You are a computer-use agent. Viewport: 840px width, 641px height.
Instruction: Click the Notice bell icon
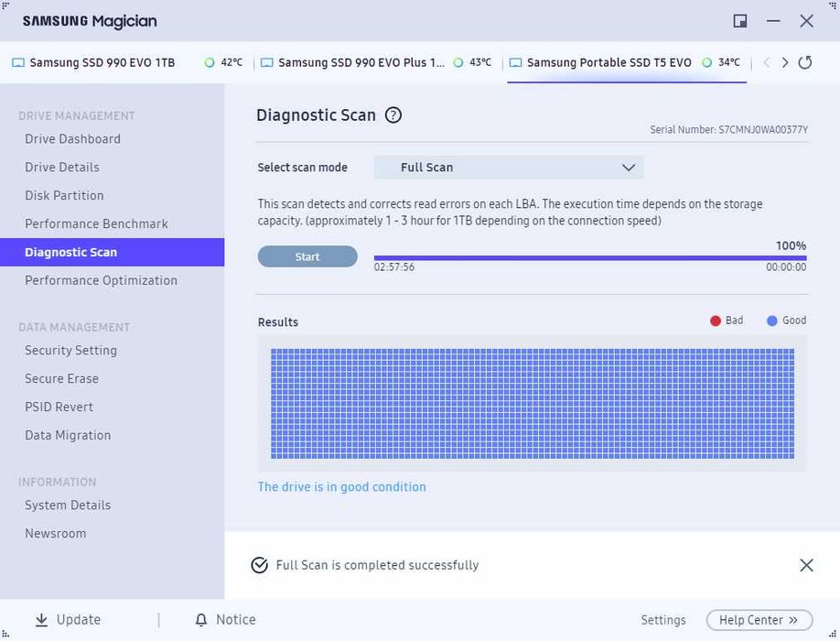(201, 620)
